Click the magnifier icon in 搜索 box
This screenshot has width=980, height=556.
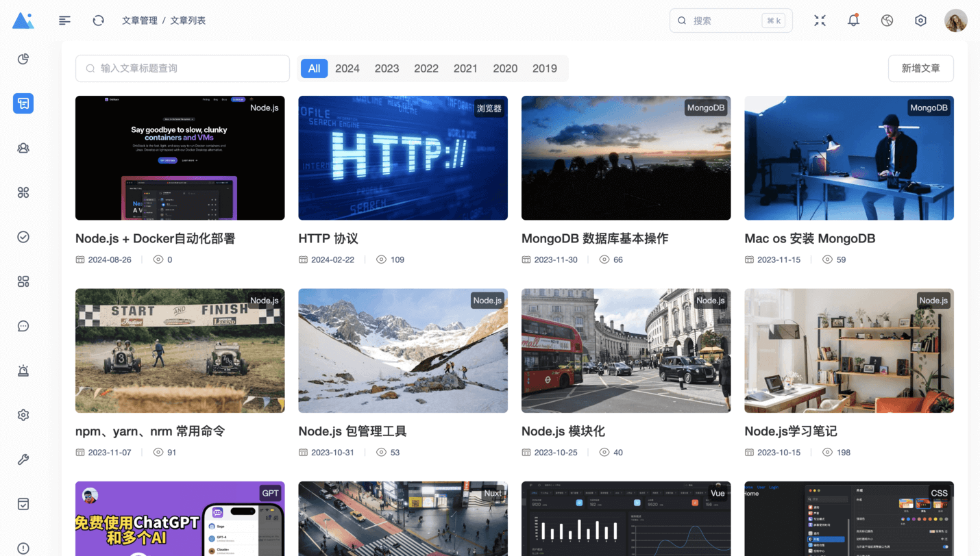682,21
